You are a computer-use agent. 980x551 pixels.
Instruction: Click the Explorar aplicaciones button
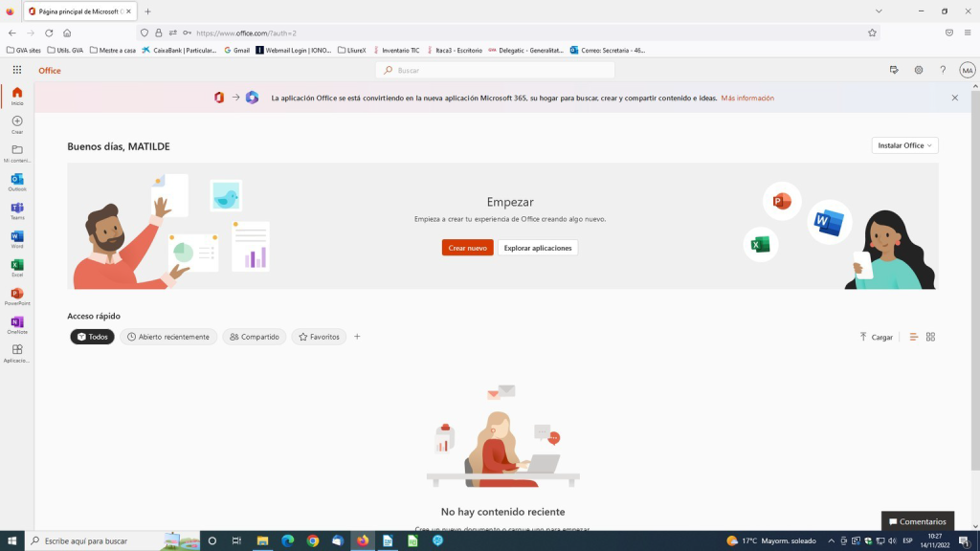click(538, 248)
